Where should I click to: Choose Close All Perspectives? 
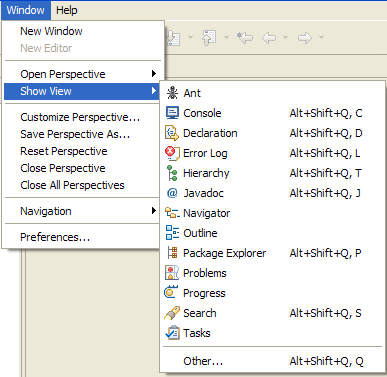tap(83, 185)
